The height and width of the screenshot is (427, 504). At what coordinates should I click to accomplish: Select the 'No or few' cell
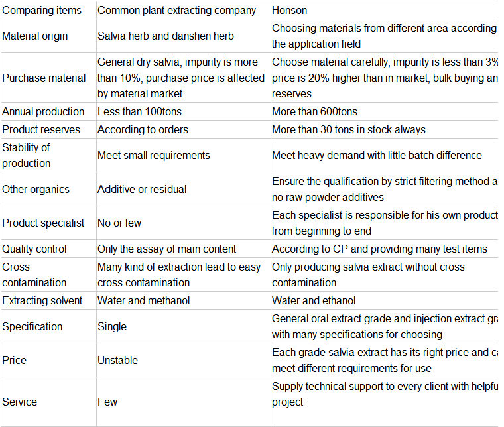point(119,223)
